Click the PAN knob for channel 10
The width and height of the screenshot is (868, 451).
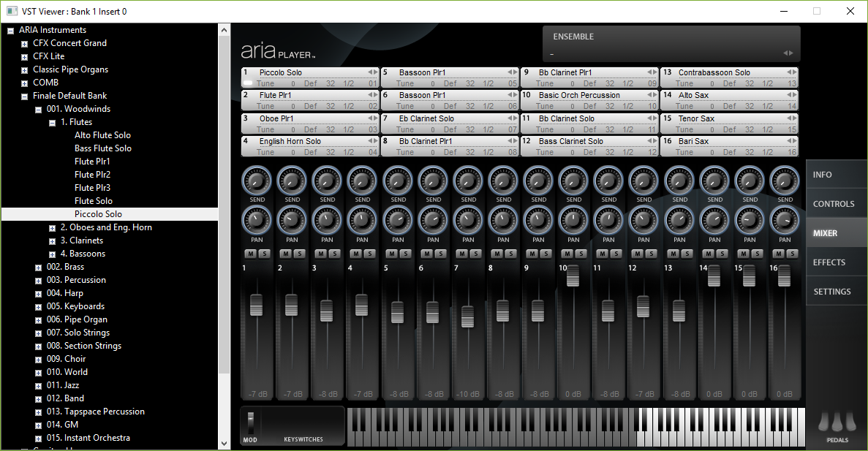tap(573, 220)
